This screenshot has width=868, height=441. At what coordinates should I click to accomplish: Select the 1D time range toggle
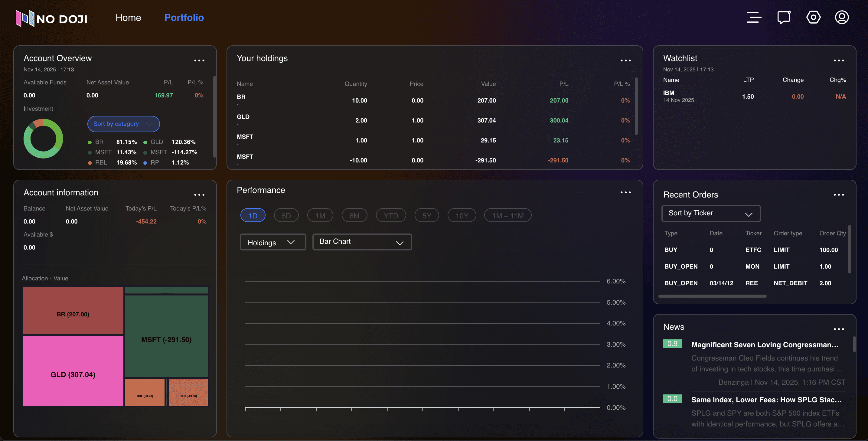(253, 216)
